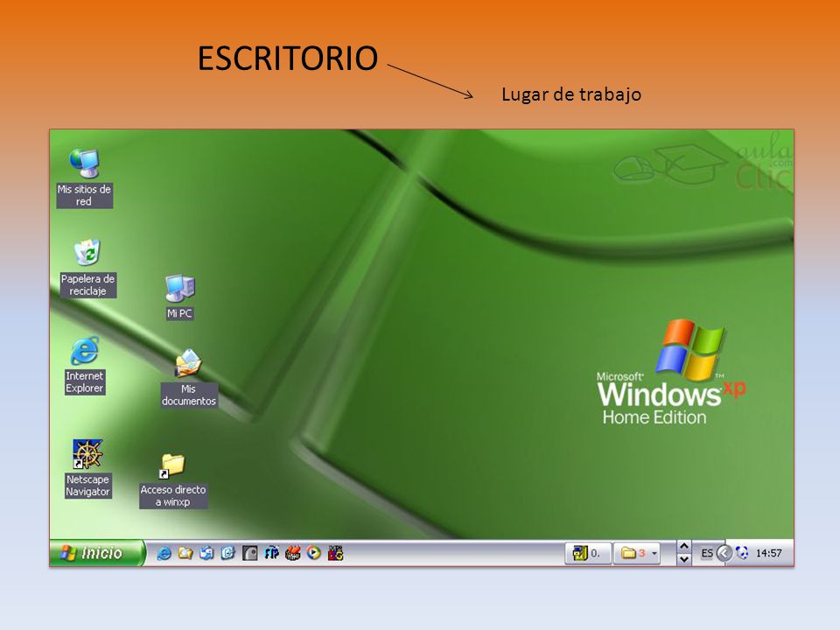Click the taskbar scroll up arrow
The width and height of the screenshot is (840, 630).
683,546
